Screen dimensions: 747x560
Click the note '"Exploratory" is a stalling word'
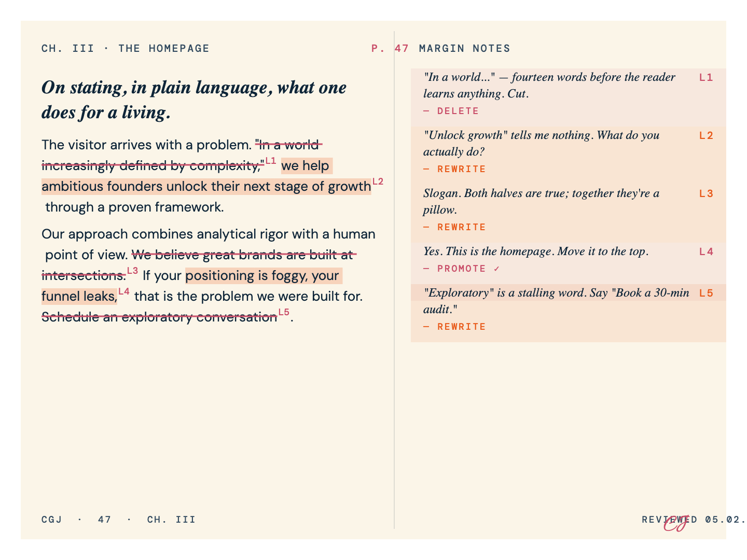click(556, 301)
